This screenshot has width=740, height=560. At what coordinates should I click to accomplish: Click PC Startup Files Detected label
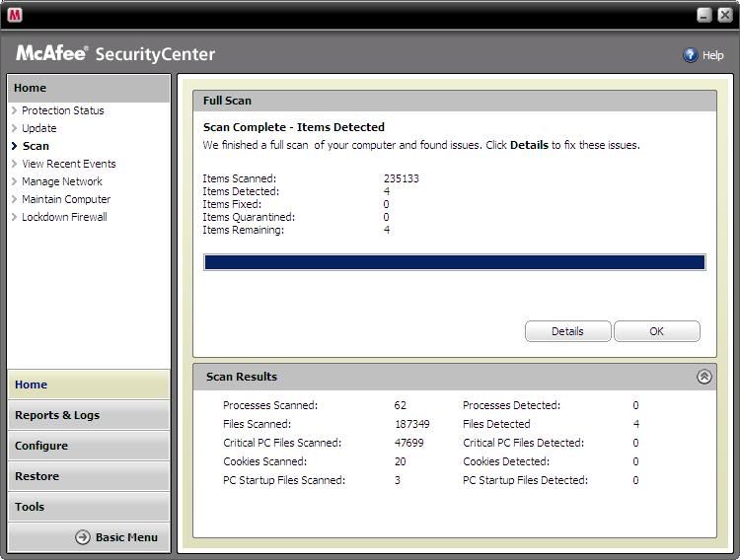(525, 480)
